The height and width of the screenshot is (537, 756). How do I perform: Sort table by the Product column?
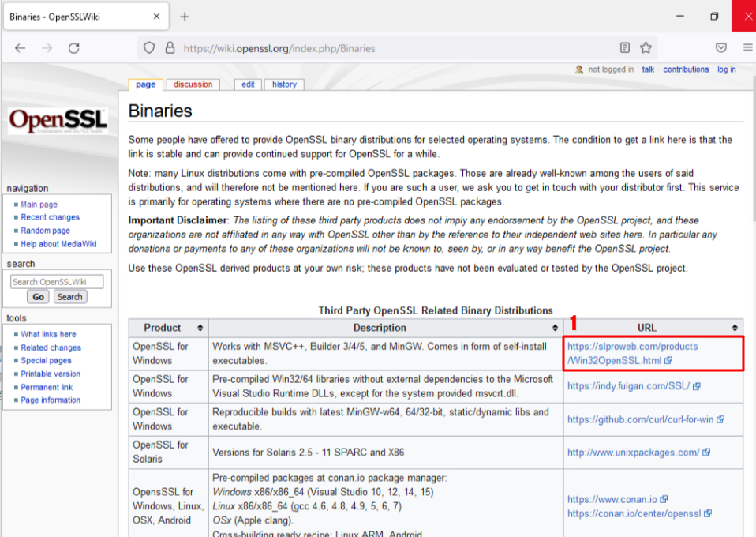point(168,328)
